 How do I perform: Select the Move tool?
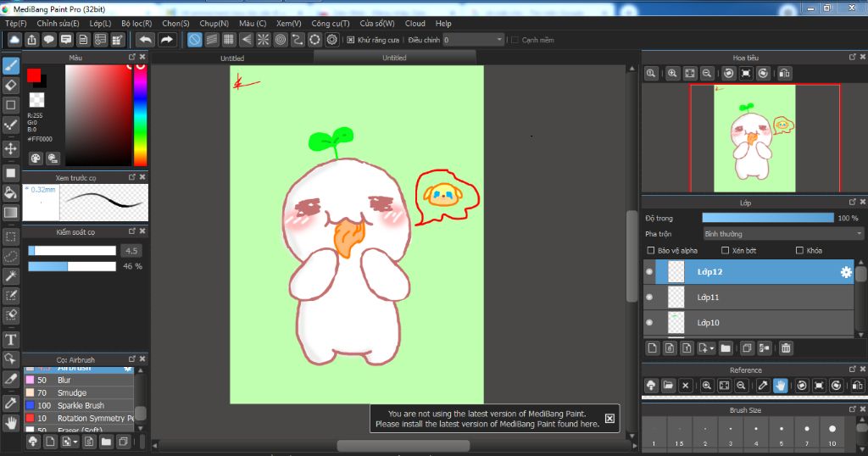[x=10, y=148]
